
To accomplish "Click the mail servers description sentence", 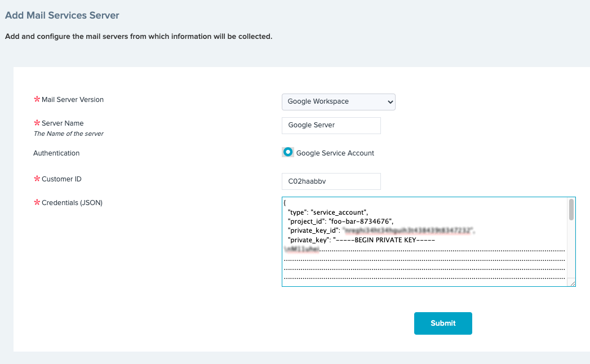I will [139, 37].
